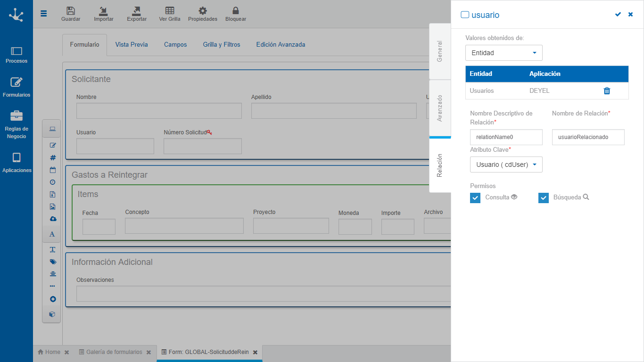This screenshot has height=362, width=644.
Task: Click the usuarioRelacionado input field
Action: pyautogui.click(x=588, y=137)
